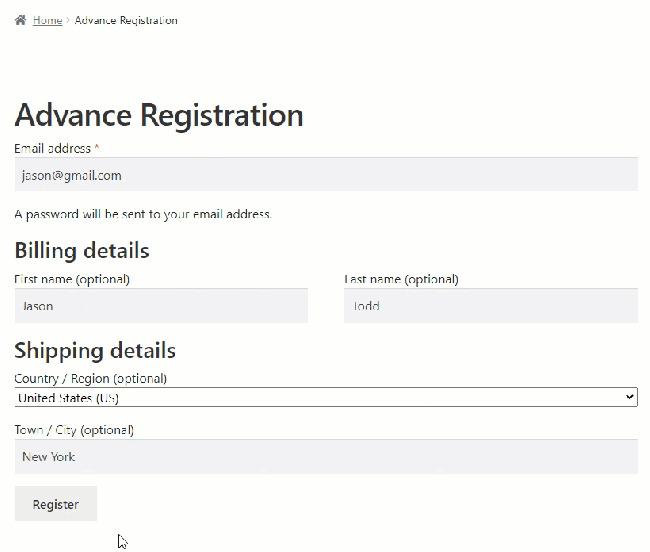Screen dimensions: 650x552
Task: Focus the Last name input field
Action: (490, 306)
